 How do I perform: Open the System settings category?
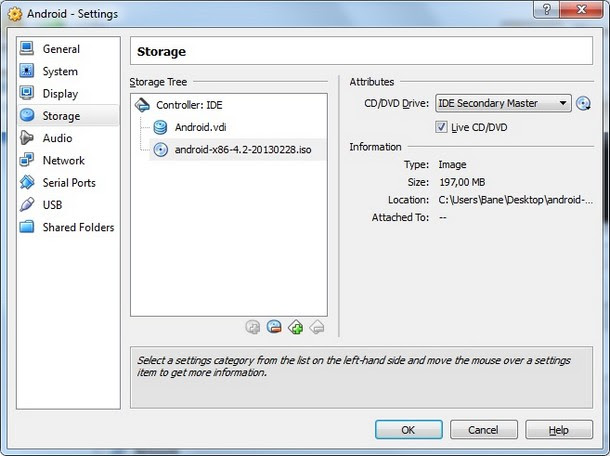pyautogui.click(x=68, y=71)
